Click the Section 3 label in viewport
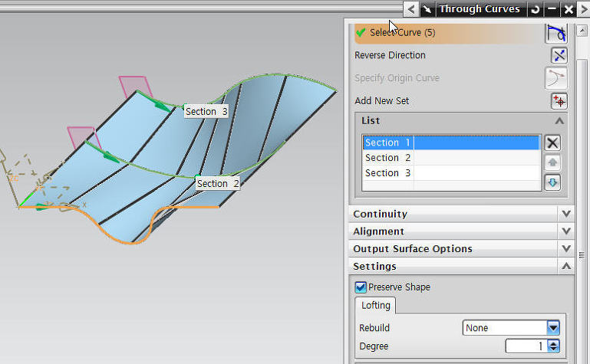Screen dimensions: 590x364 pos(206,112)
